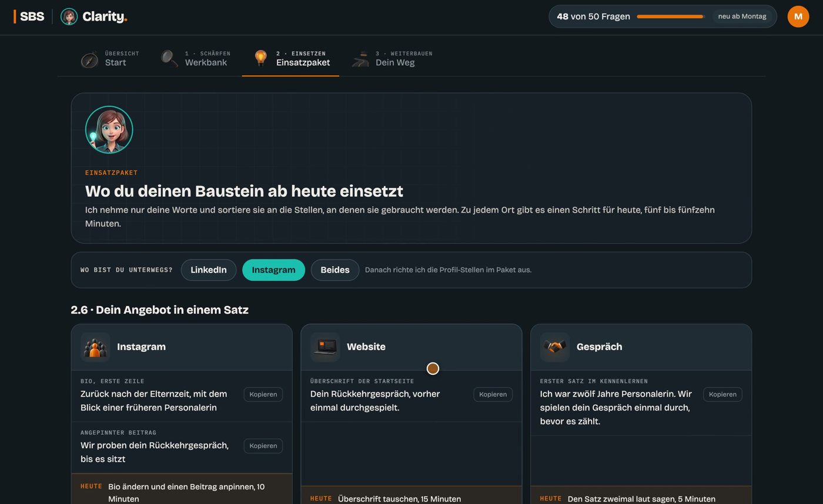Click the lightbulb icon for Einsatzpaket

(x=260, y=58)
